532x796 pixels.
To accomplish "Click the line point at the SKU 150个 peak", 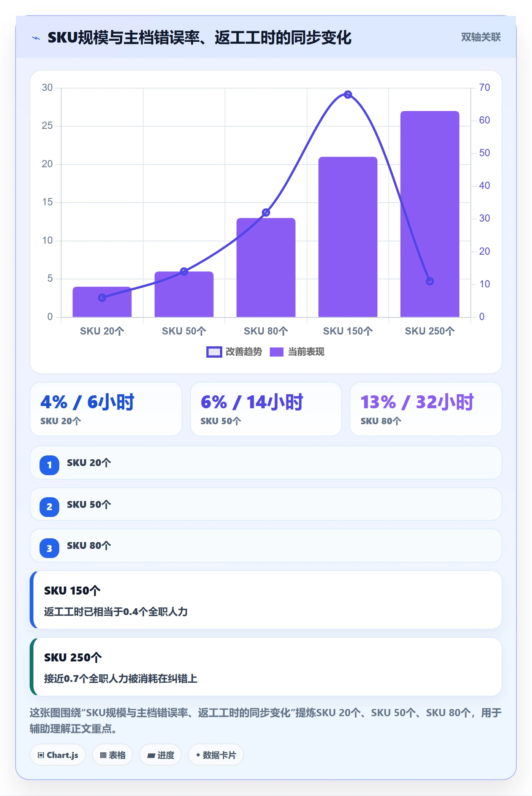I will tap(348, 95).
